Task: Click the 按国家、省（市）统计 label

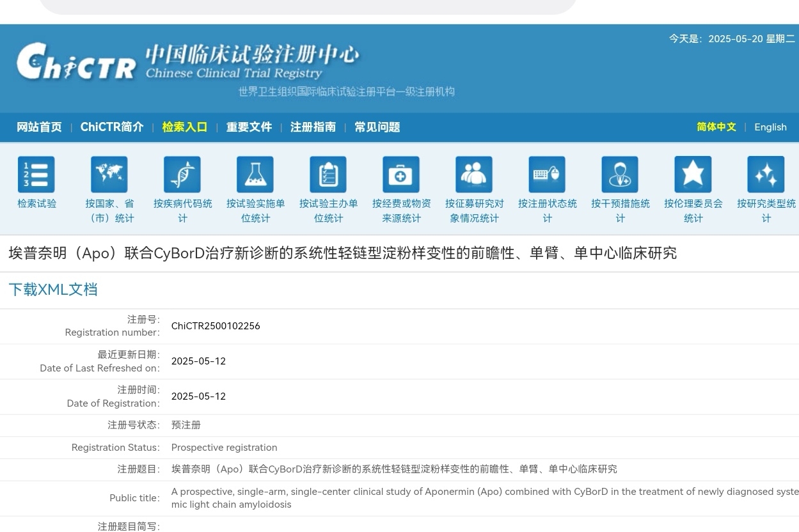Action: point(109,210)
